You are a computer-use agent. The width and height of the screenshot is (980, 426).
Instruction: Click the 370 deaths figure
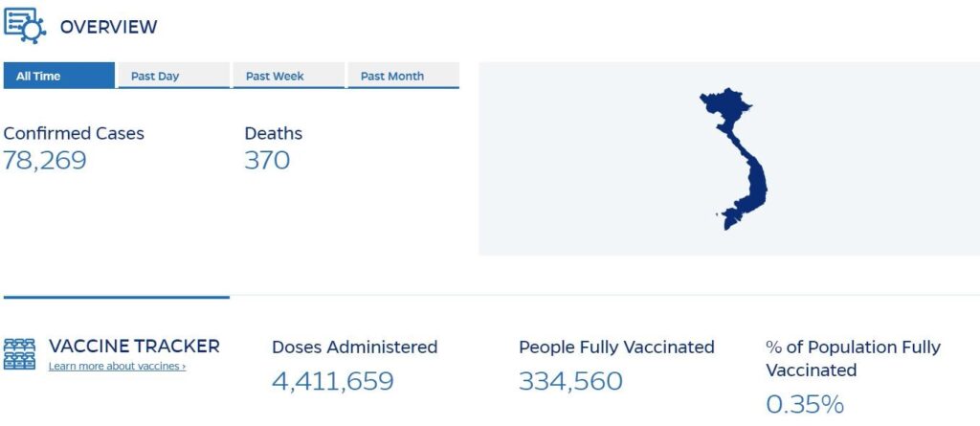[x=267, y=161]
